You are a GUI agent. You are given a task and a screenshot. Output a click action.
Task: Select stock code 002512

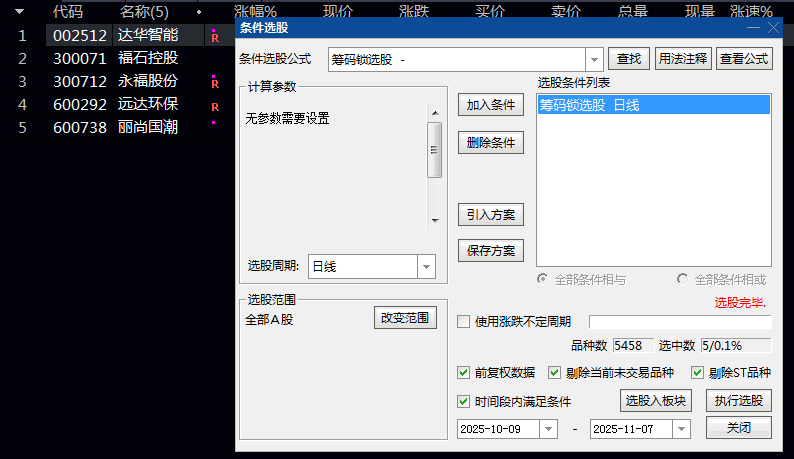[x=80, y=35]
